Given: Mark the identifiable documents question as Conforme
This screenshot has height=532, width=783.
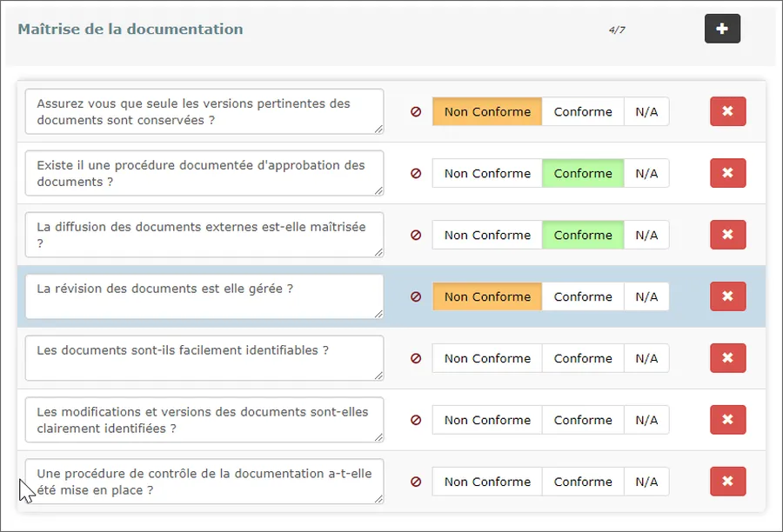Looking at the screenshot, I should point(583,358).
